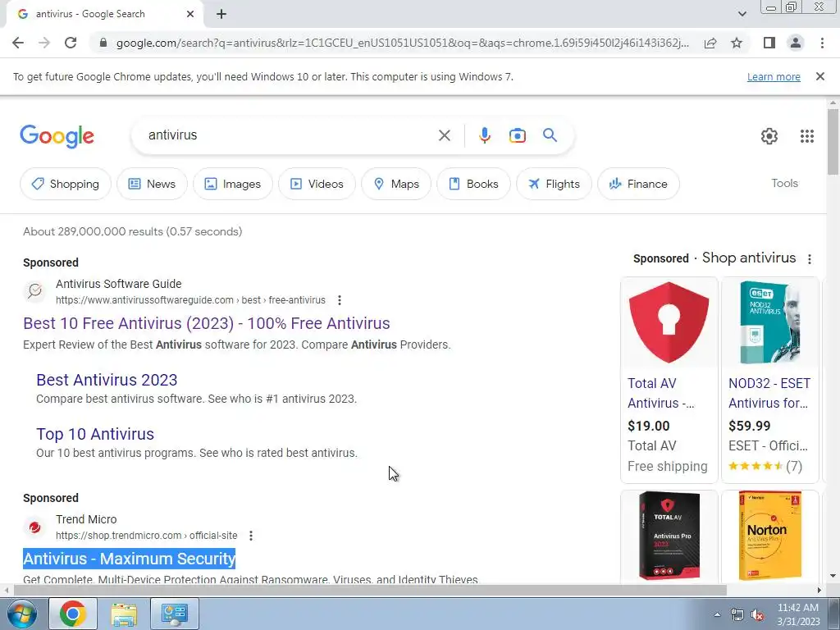Click the Google logo
The height and width of the screenshot is (630, 840).
57,136
